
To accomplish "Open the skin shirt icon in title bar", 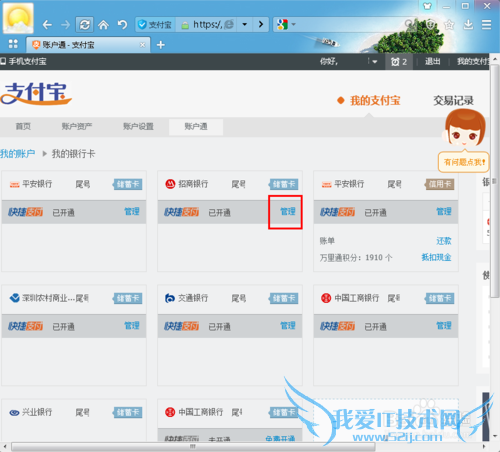I will tap(427, 6).
